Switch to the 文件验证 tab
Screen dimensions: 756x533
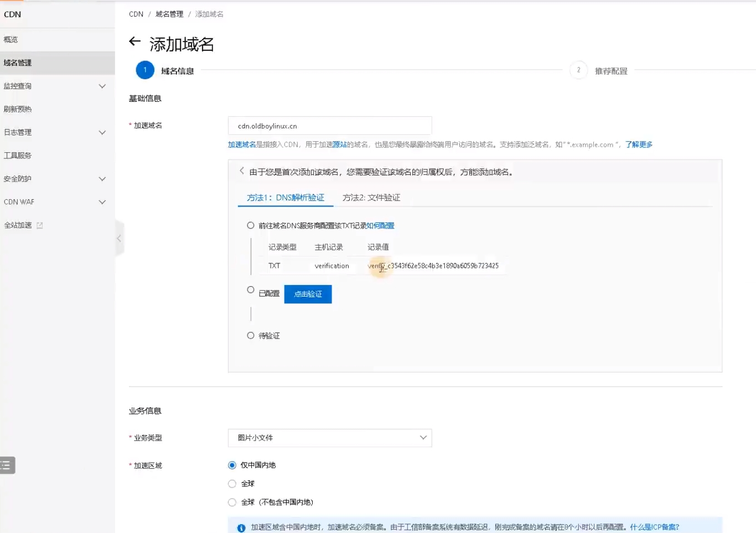(372, 197)
